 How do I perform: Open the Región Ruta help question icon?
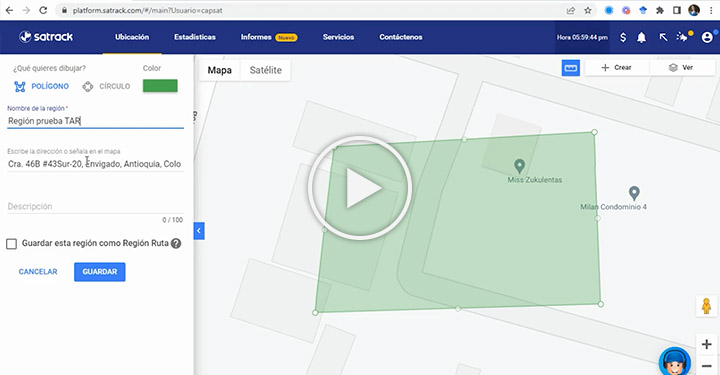pyautogui.click(x=176, y=244)
